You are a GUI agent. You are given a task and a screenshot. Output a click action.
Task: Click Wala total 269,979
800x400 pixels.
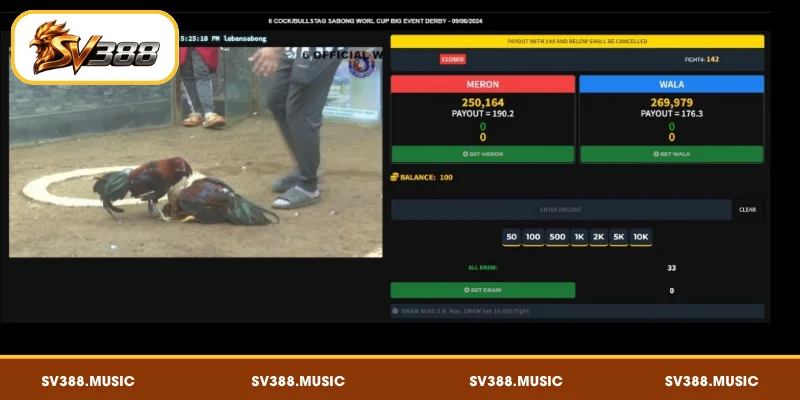coord(671,103)
